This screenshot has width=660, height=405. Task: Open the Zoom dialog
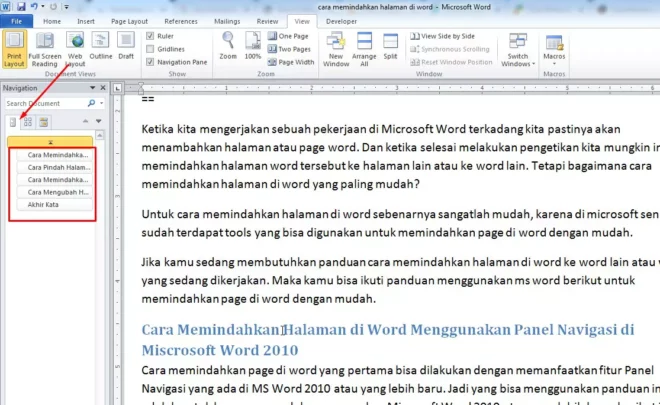pos(228,46)
